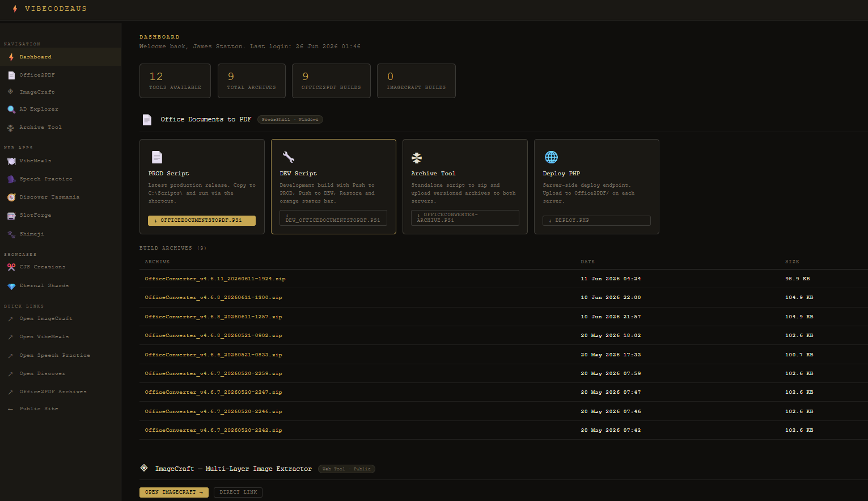Screen dimensions: 868x501
Task: Click the DATE column header
Action: [x=587, y=262]
